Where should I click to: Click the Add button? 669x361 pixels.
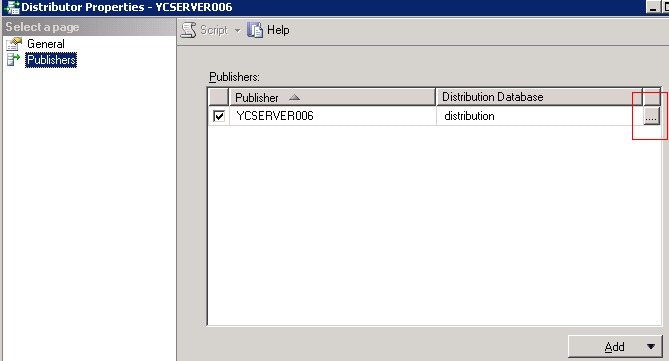coord(615,347)
